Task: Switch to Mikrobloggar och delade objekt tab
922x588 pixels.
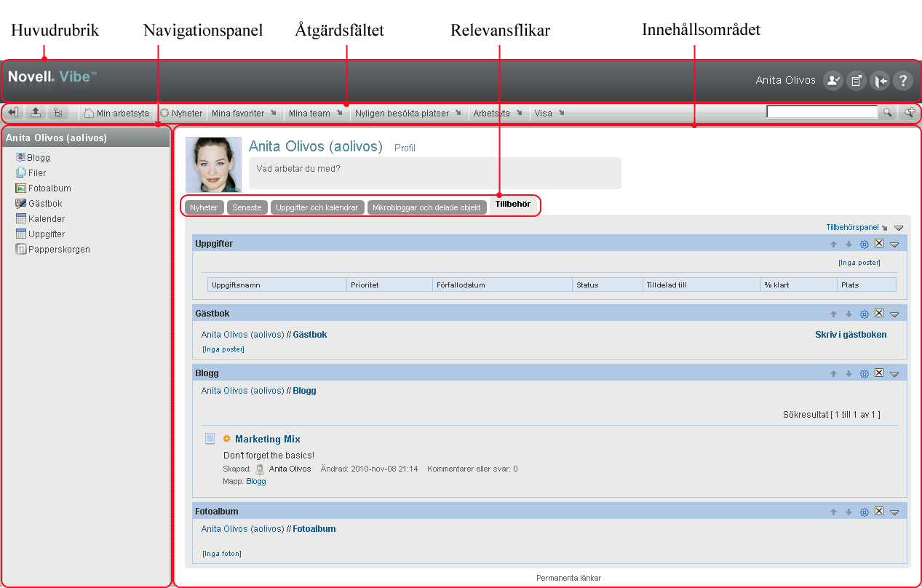Action: [426, 207]
